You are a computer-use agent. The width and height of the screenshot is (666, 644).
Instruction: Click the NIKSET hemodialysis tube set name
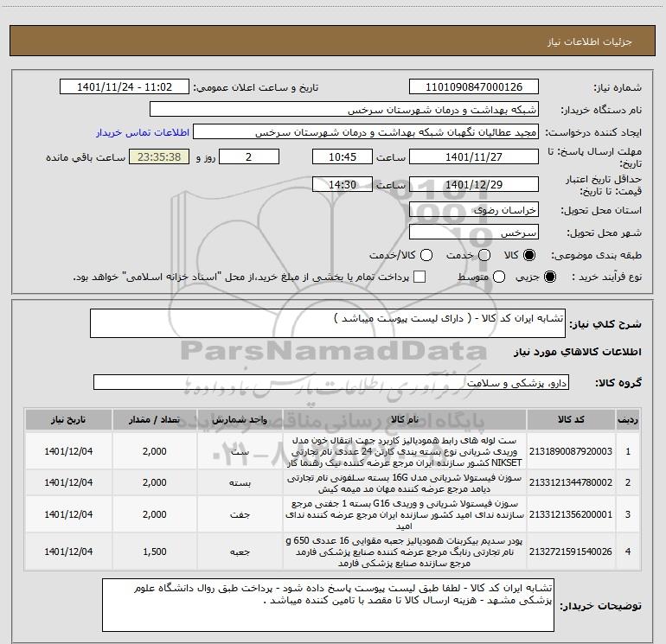(x=405, y=451)
